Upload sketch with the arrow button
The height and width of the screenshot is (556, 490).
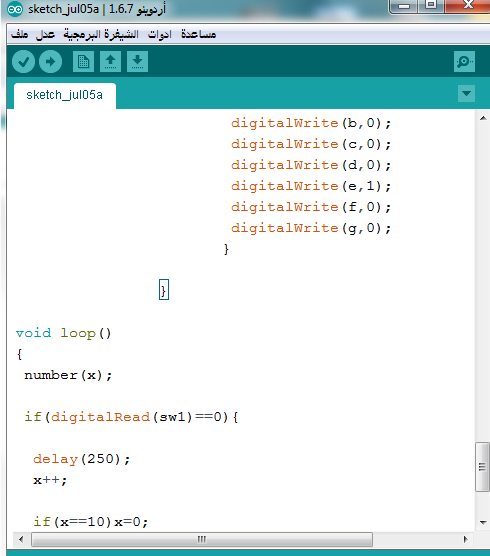pos(50,62)
